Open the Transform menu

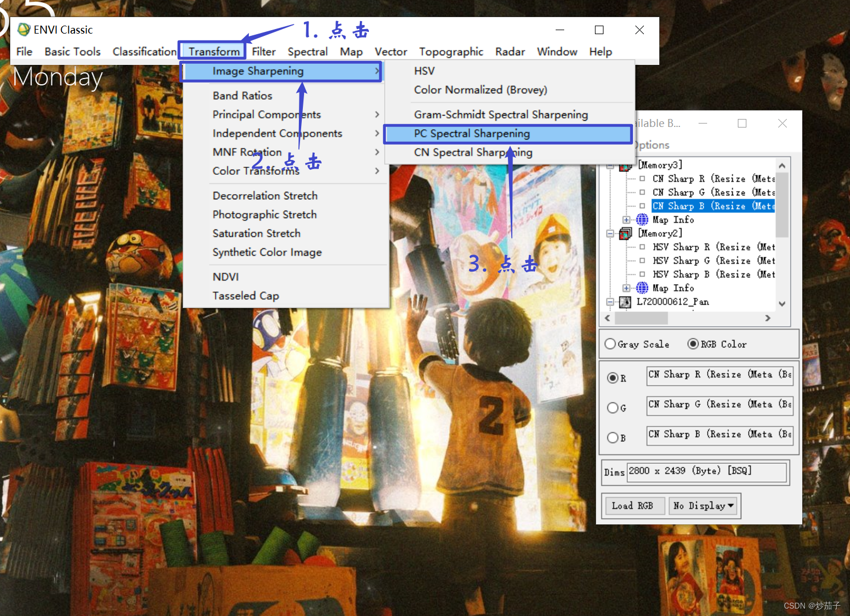click(x=214, y=51)
